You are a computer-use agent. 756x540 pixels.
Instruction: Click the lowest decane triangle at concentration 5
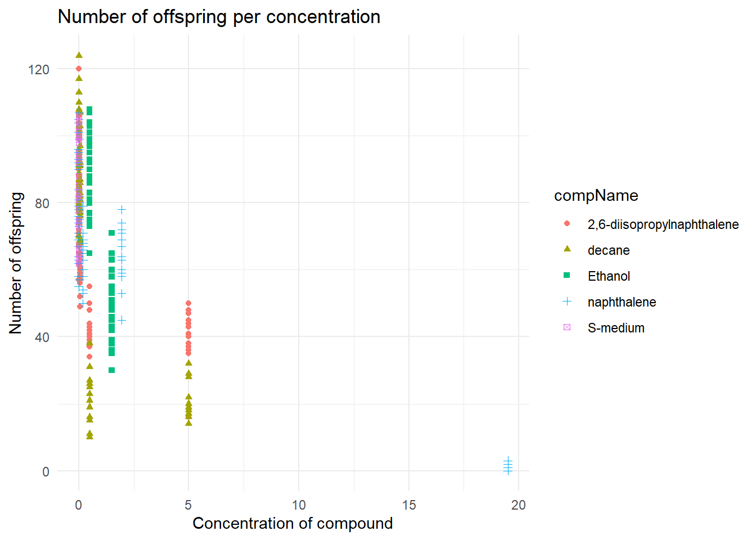tap(188, 422)
